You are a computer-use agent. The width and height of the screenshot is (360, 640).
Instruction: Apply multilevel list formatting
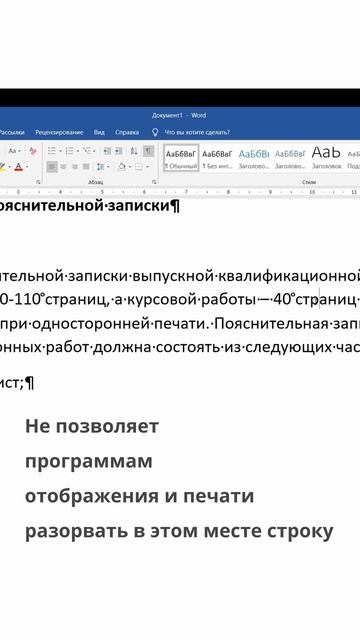coord(87,151)
